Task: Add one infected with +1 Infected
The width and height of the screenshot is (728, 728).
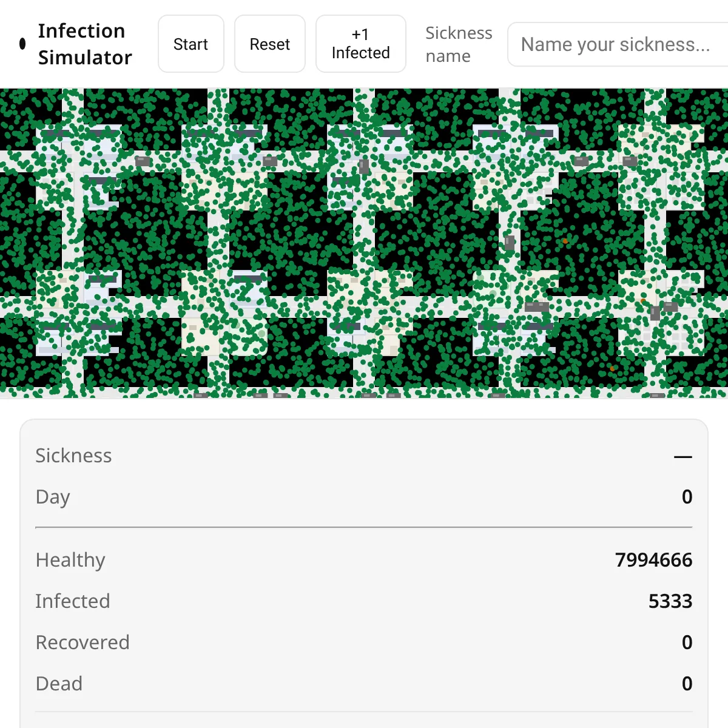Action: click(x=360, y=44)
